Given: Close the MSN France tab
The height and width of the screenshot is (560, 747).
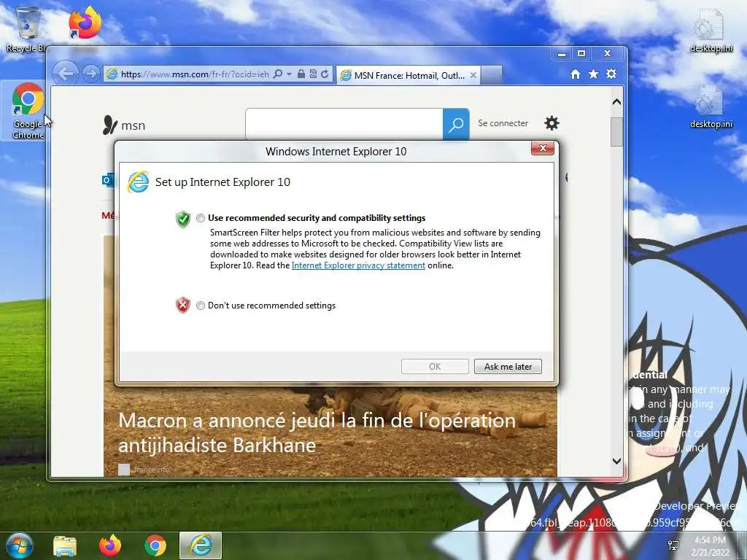Looking at the screenshot, I should click(x=473, y=75).
